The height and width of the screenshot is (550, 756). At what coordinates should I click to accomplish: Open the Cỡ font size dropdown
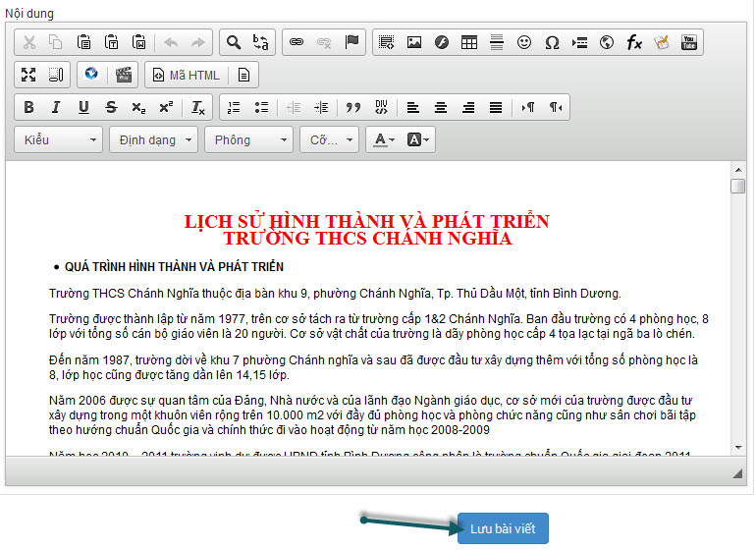tap(329, 139)
